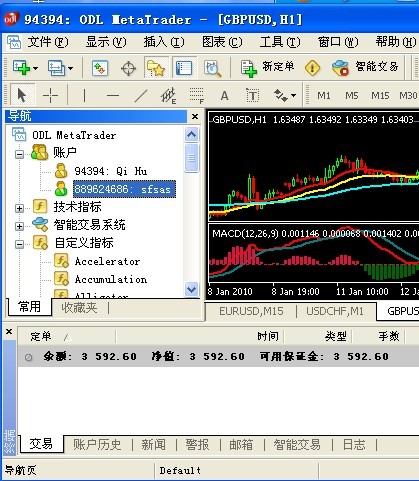This screenshot has width=419, height=481.
Task: Switch to M1 timeframe
Action: 323,96
